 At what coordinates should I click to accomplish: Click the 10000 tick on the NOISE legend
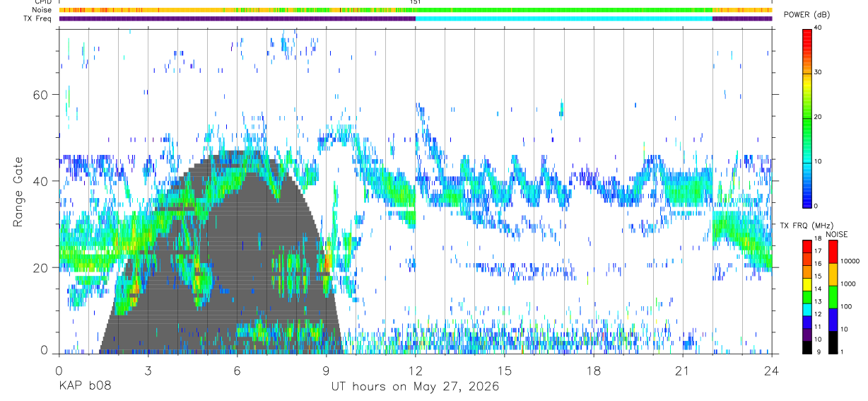click(849, 262)
